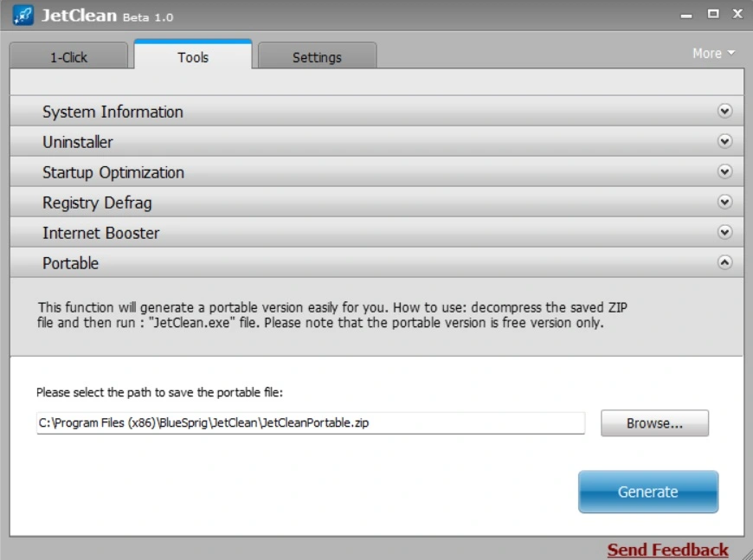
Task: Expand System Information using its chevron
Action: [x=724, y=111]
